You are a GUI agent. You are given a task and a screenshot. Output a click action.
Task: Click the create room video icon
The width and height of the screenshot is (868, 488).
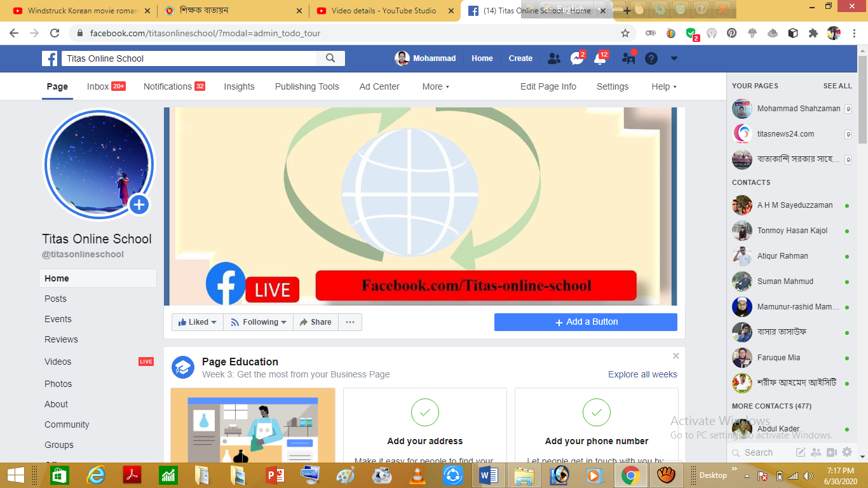pyautogui.click(x=832, y=452)
